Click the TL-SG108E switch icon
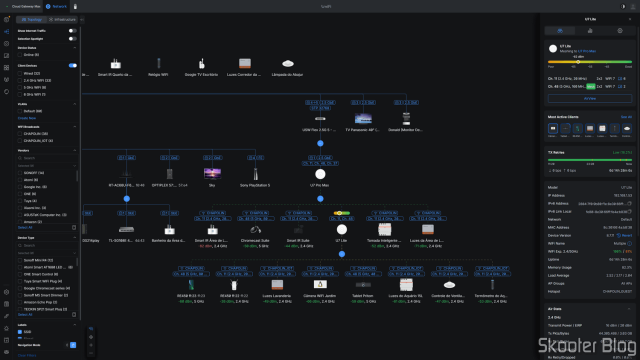The width and height of the screenshot is (640, 360). pyautogui.click(x=127, y=229)
